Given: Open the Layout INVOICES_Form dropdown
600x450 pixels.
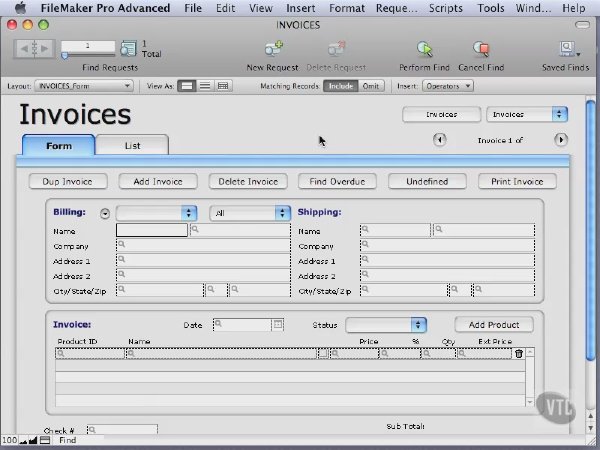Looking at the screenshot, I should coord(84,86).
